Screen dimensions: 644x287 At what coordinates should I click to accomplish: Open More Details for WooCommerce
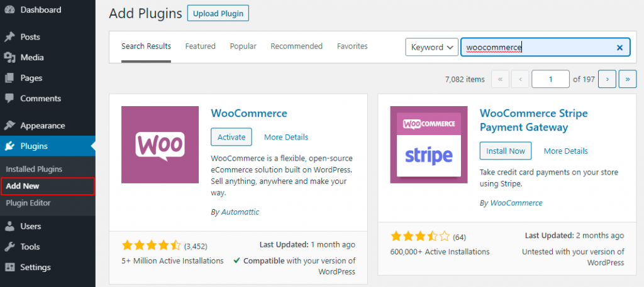pos(286,137)
